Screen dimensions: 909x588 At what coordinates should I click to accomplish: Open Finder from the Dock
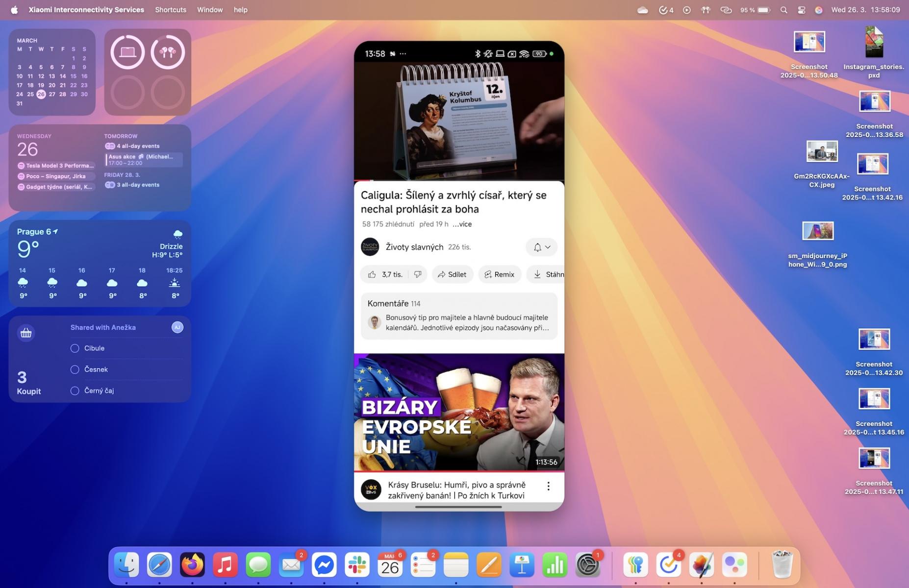pos(126,565)
